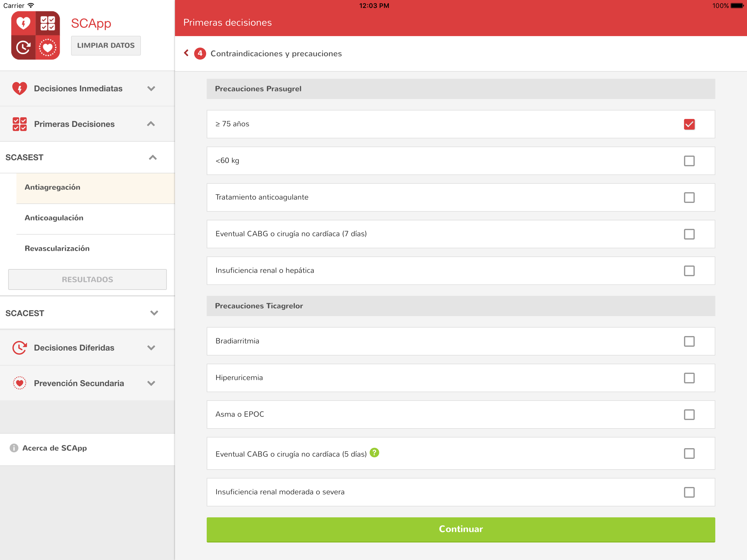Expand the Decisiones Inmediatas section chevron
The height and width of the screenshot is (560, 747).
[x=151, y=89]
